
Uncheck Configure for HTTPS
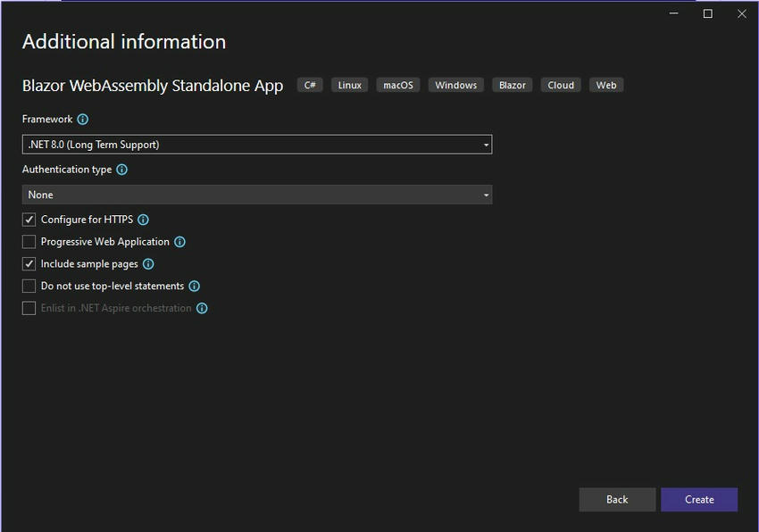tap(29, 220)
